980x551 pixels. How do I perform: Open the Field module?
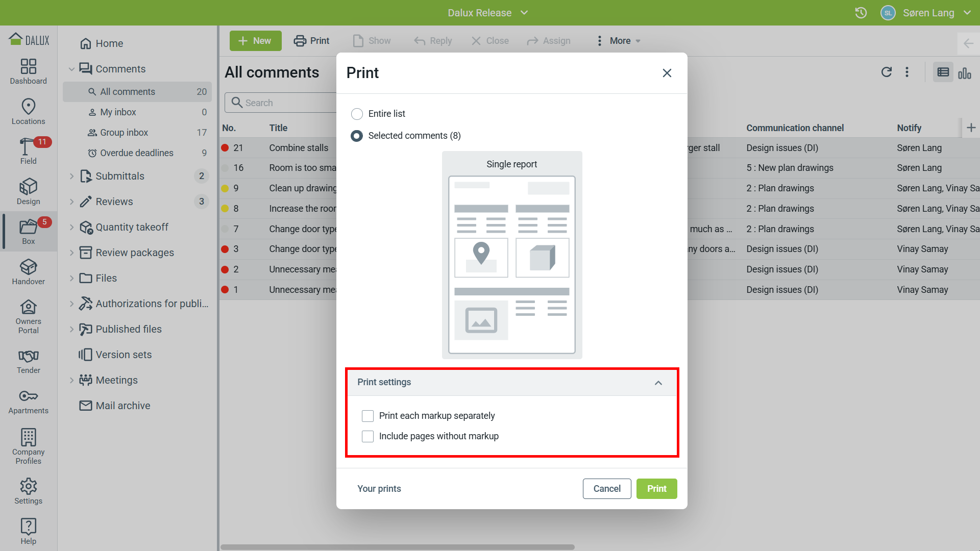pyautogui.click(x=29, y=152)
